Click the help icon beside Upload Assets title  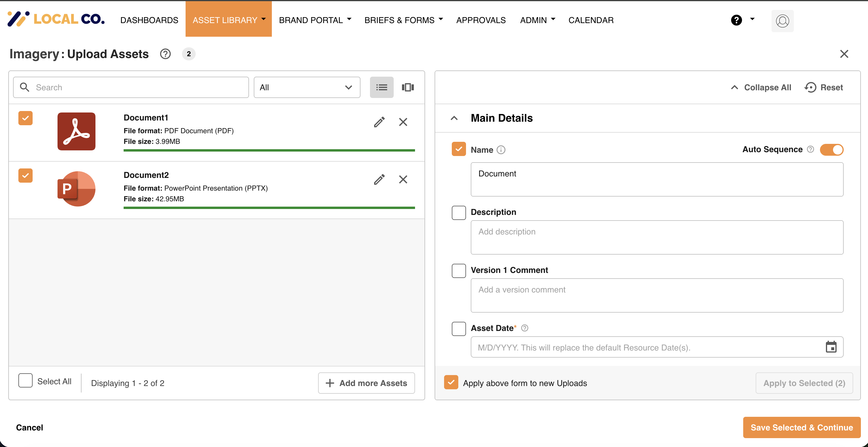pos(165,54)
